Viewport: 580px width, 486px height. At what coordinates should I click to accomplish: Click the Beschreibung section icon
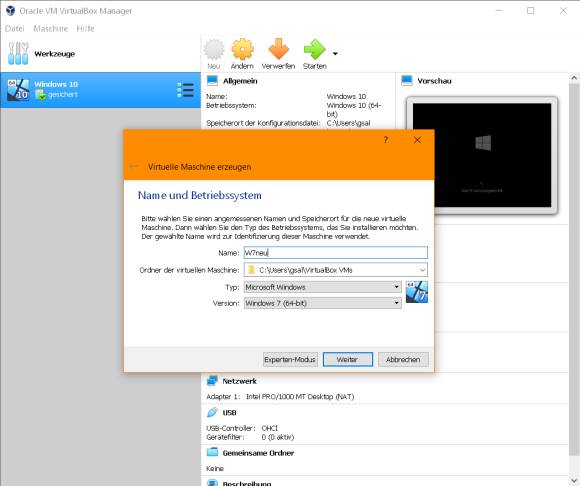(x=212, y=483)
